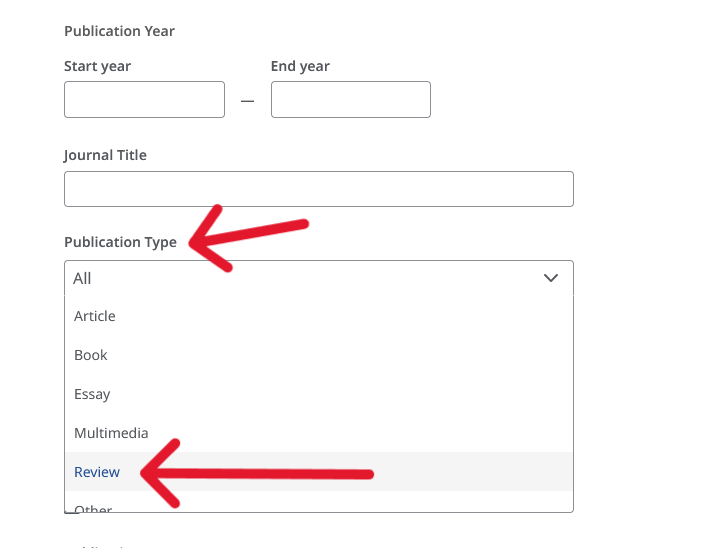Click the Publication Year heading
Viewport: 727px width, 548px height.
click(x=119, y=31)
